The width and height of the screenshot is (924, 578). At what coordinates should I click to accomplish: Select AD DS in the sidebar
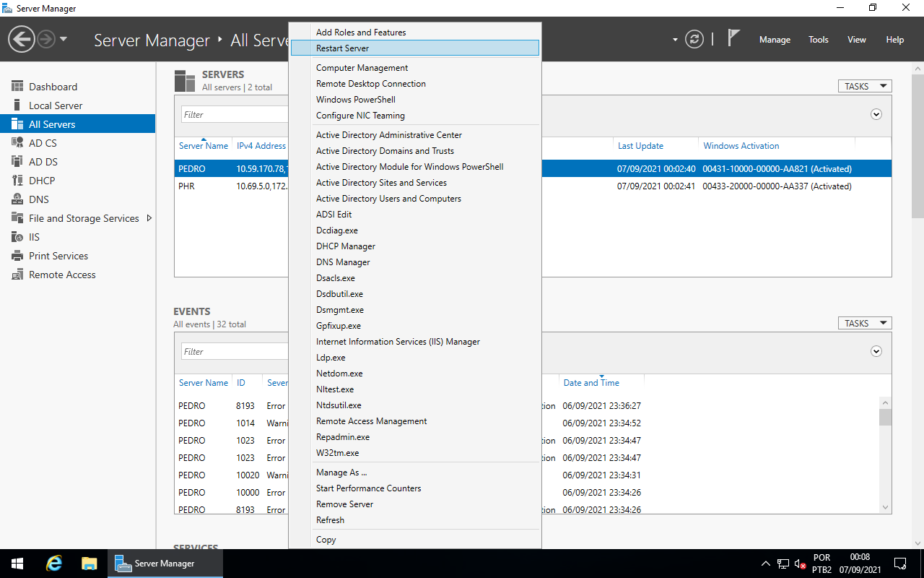click(x=43, y=161)
